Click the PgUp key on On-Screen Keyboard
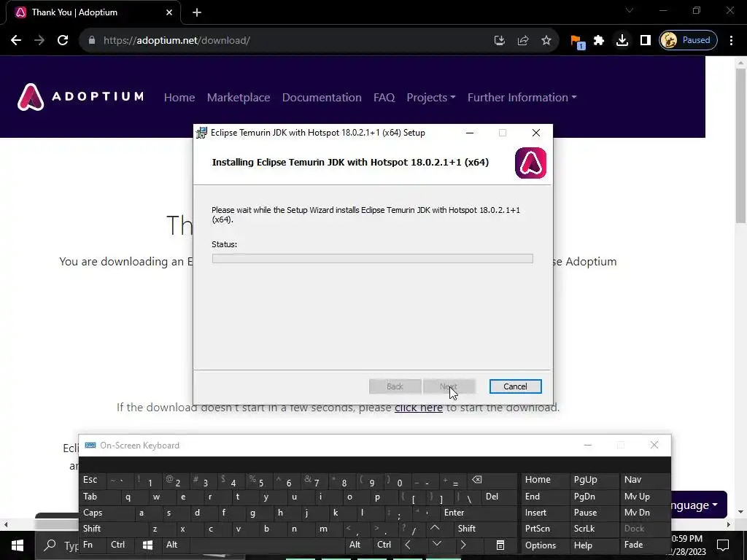This screenshot has width=747, height=560. click(x=594, y=480)
